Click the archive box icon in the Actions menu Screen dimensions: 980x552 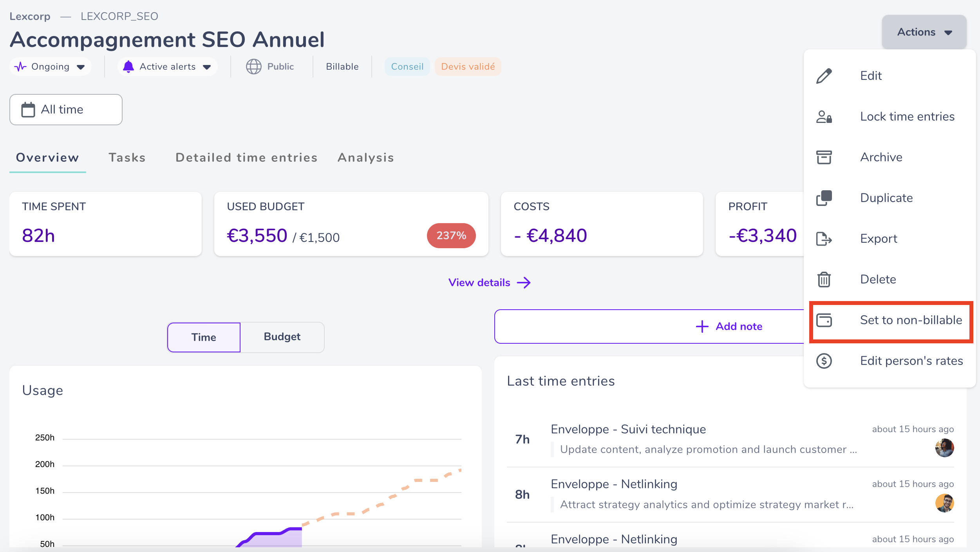pos(824,157)
